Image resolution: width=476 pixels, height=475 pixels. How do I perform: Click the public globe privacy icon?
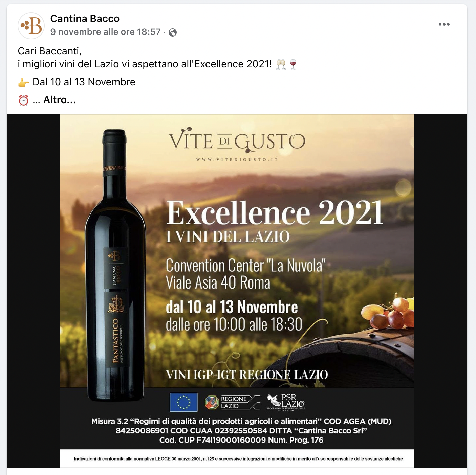173,32
